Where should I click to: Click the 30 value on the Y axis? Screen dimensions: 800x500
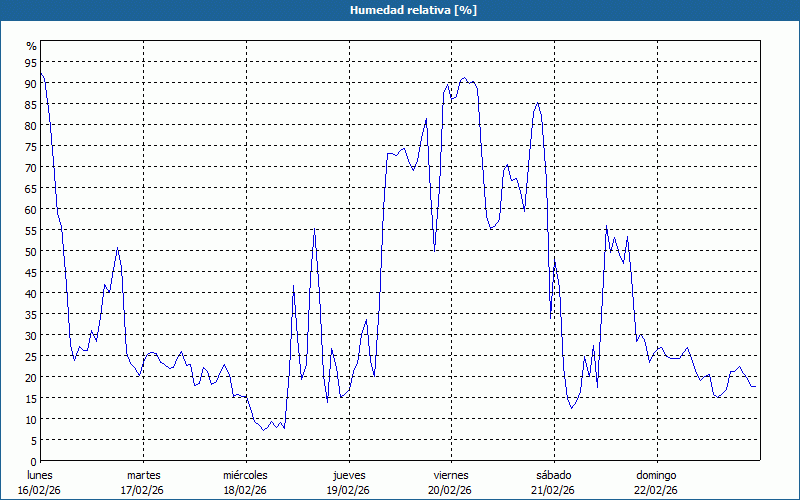31,336
